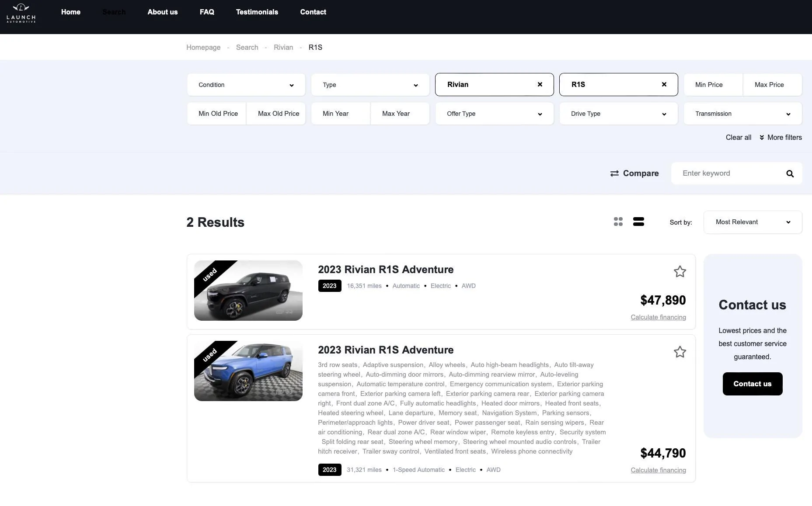This screenshot has width=812, height=506.
Task: Open the blue Rivian R1S thumbnail
Action: click(248, 371)
